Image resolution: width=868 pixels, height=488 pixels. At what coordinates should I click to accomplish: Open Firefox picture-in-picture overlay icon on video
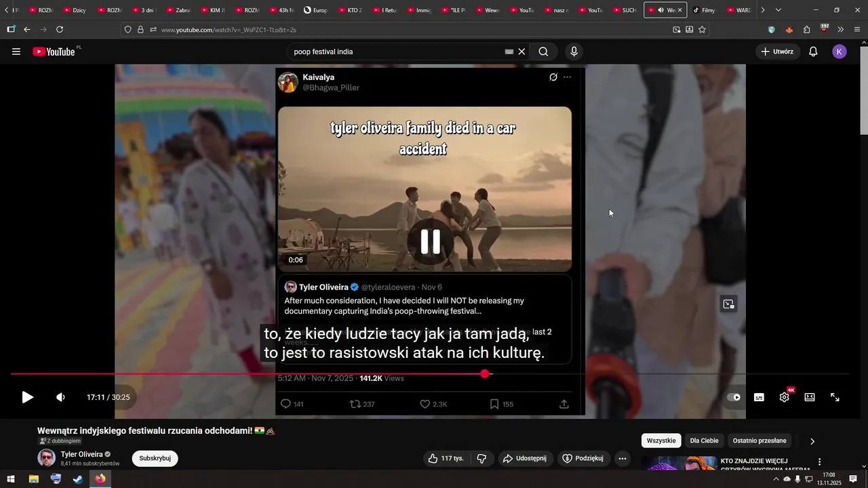729,304
